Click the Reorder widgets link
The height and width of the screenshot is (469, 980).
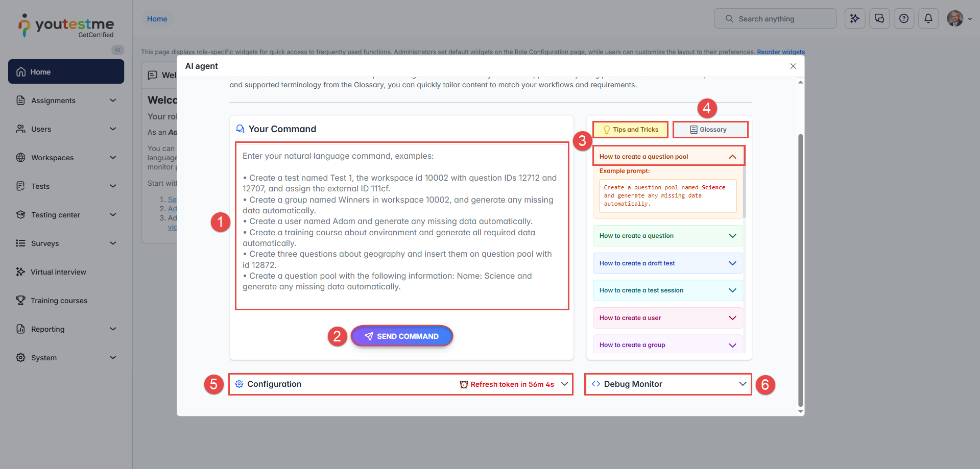point(780,52)
